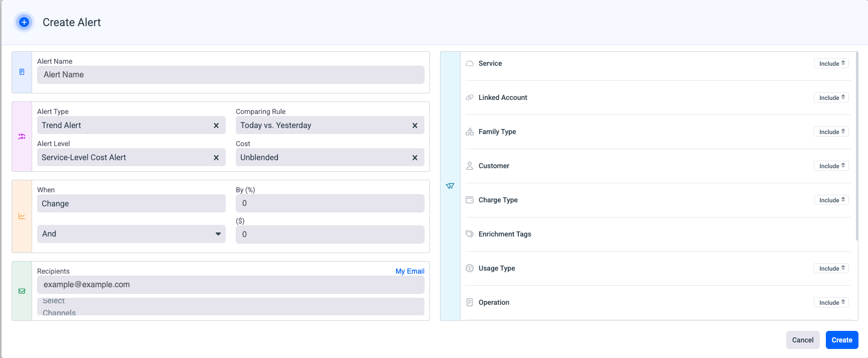This screenshot has height=358, width=868.
Task: Click the cloud icon next to Service
Action: 470,64
